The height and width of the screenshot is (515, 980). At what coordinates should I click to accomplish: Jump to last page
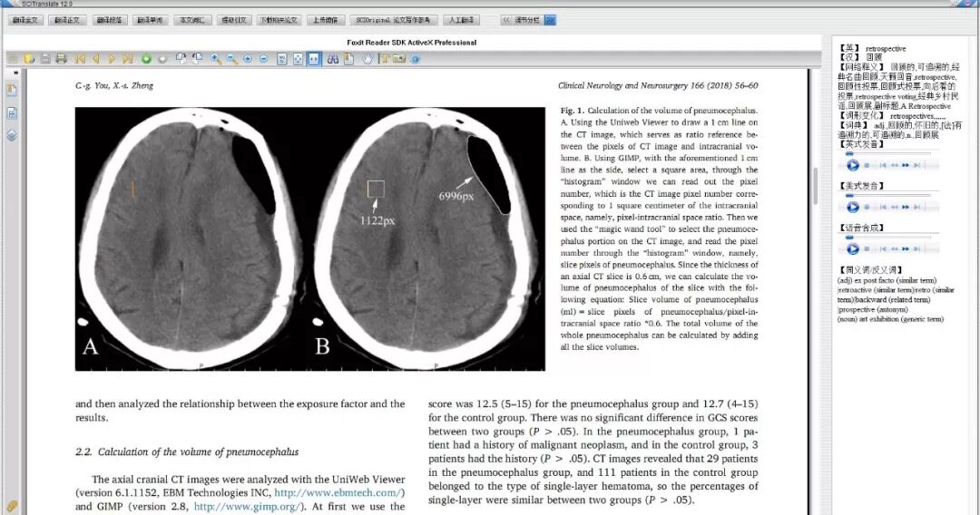(x=128, y=59)
